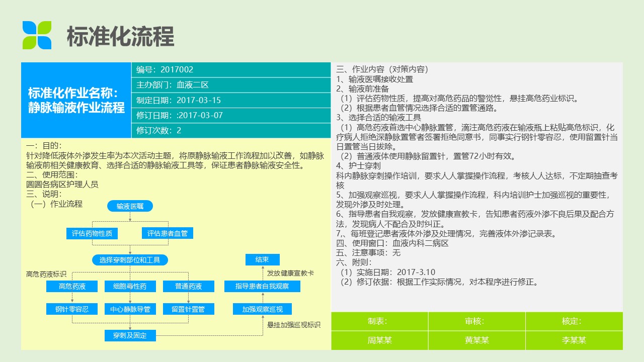Click the 指导患者自我观察 flowchart box

[x=262, y=287]
